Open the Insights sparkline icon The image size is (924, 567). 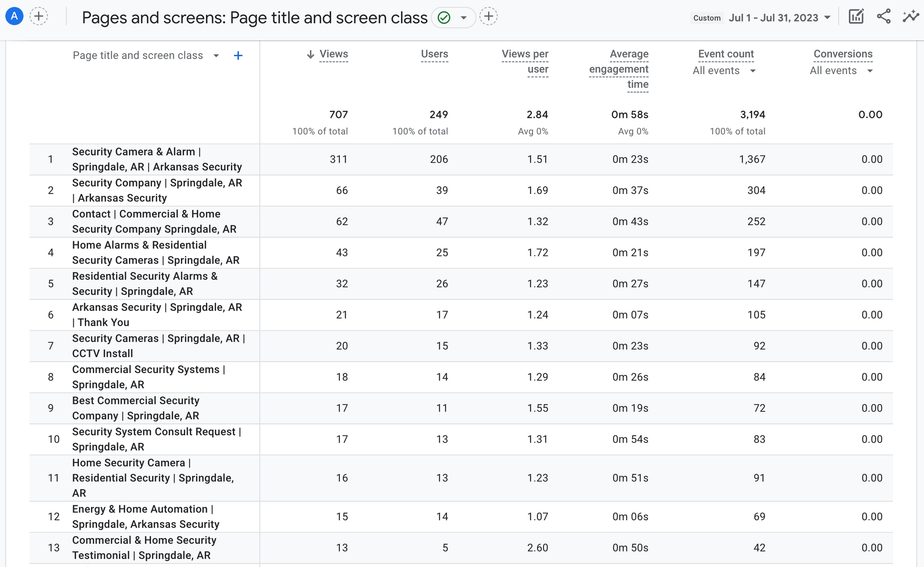(911, 17)
